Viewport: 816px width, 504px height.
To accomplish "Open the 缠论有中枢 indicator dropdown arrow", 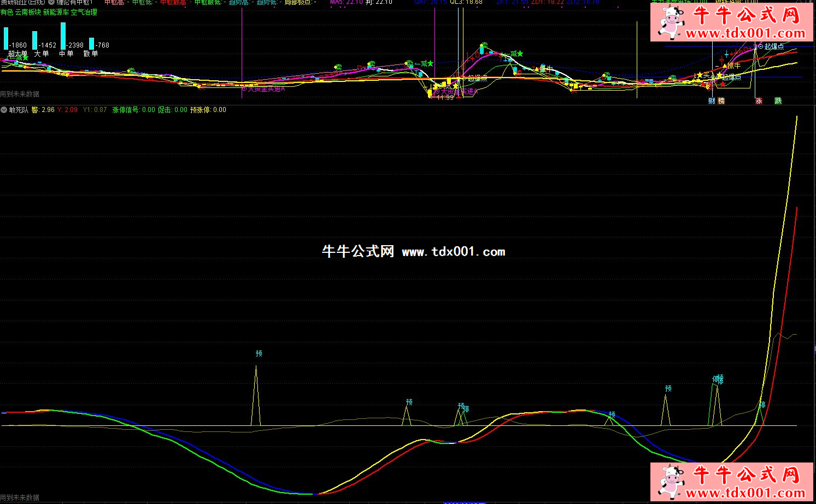I will 52,2.
